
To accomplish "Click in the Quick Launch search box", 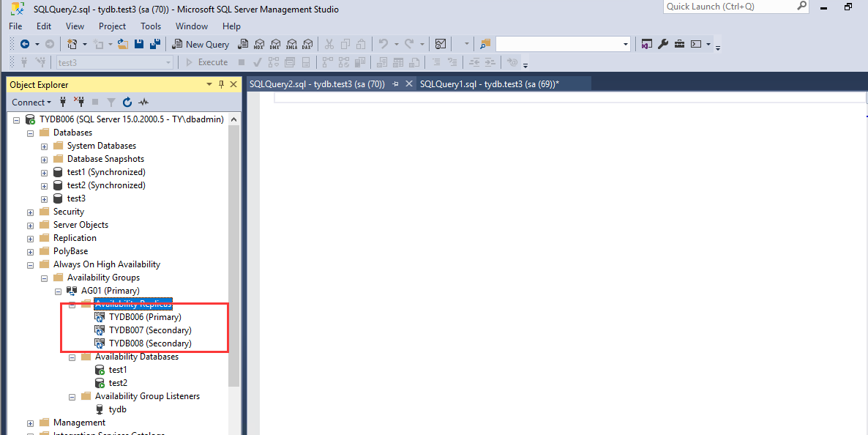I will 736,7.
